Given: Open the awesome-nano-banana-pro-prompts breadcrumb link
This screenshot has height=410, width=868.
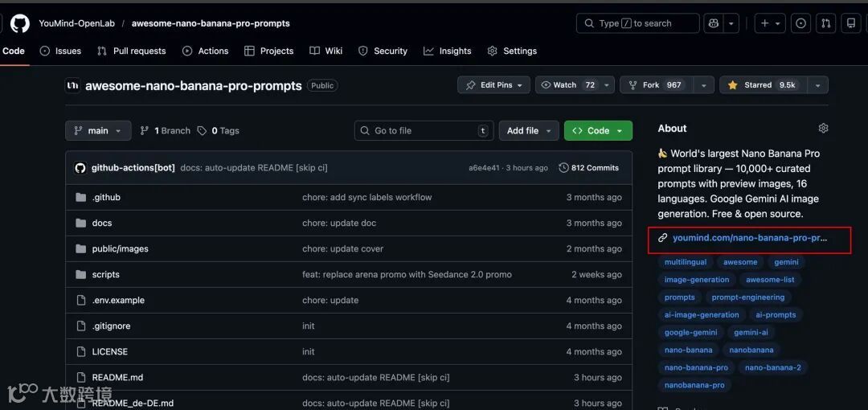Looking at the screenshot, I should (211, 23).
